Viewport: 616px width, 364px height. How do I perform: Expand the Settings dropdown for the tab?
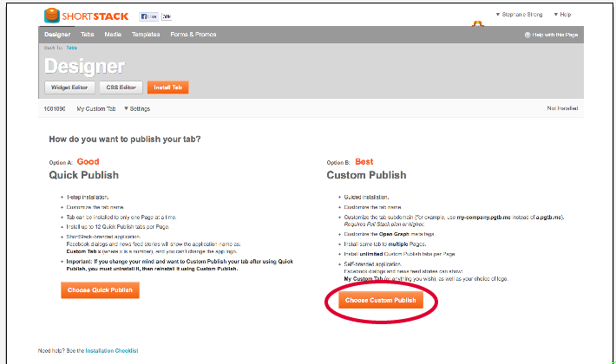coord(137,108)
